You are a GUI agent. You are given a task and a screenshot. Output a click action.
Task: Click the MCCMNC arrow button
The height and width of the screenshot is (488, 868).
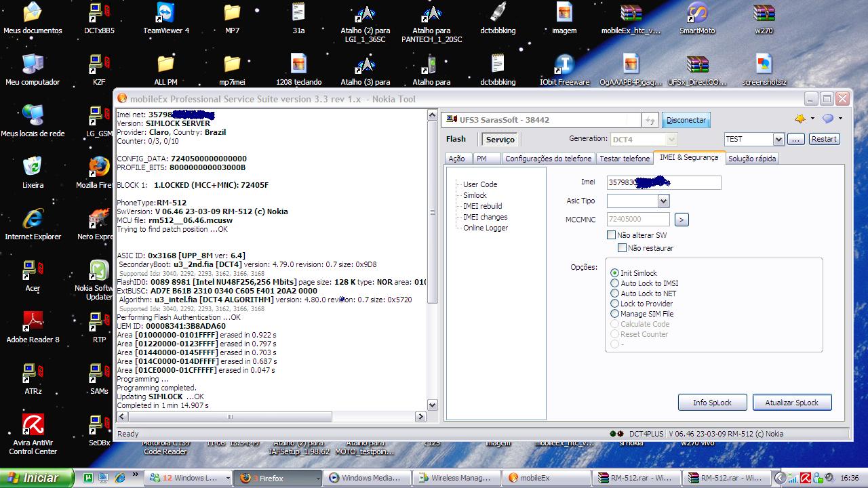[x=682, y=220]
